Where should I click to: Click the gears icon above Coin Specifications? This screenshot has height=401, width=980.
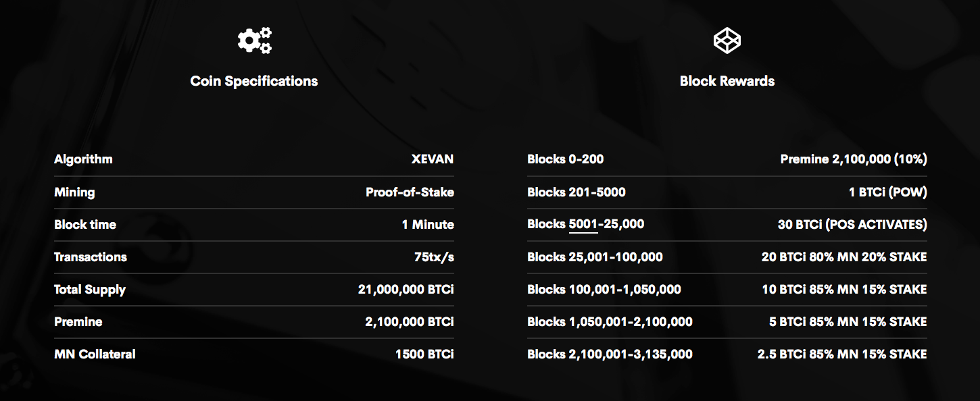[x=254, y=41]
